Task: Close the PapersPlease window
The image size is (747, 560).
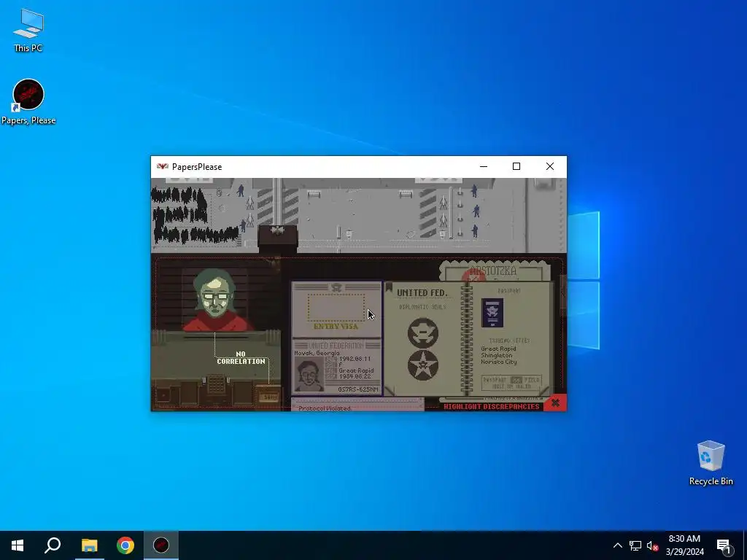Action: [x=550, y=167]
